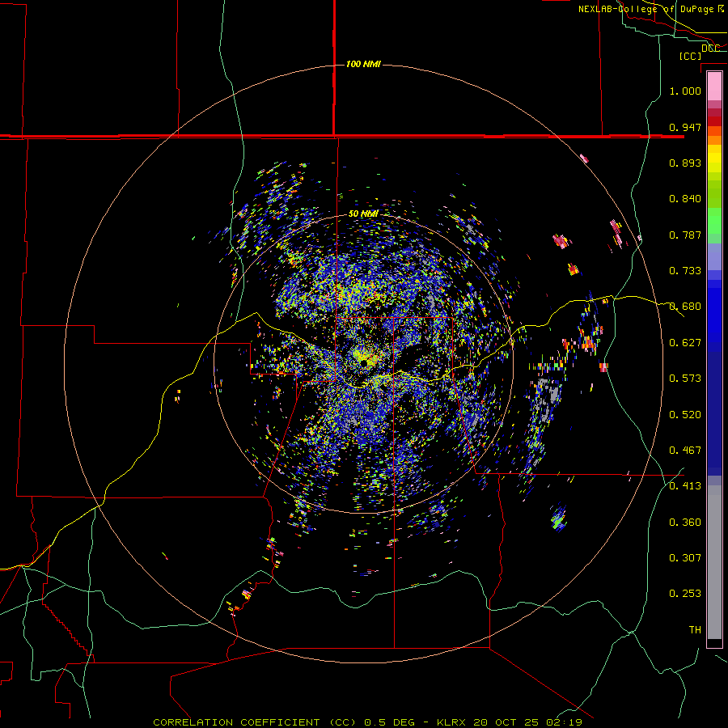Click the 0.253 scale value

[685, 594]
